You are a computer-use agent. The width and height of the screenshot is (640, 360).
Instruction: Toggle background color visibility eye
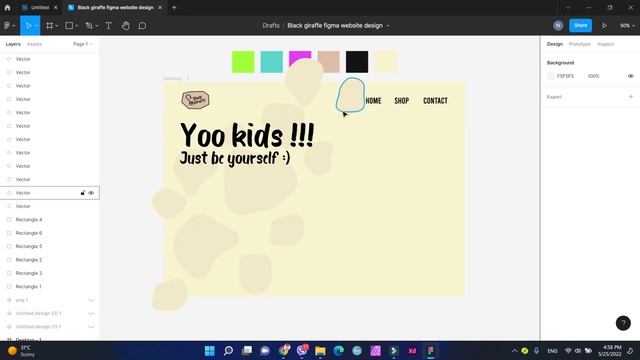631,76
